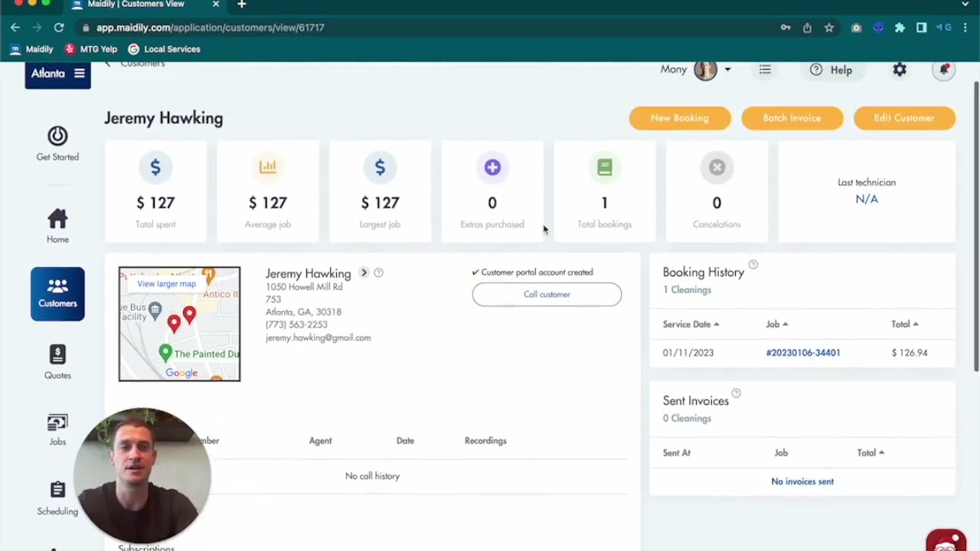Image resolution: width=980 pixels, height=551 pixels.
Task: Click the $ 126.94 total cell
Action: click(910, 353)
